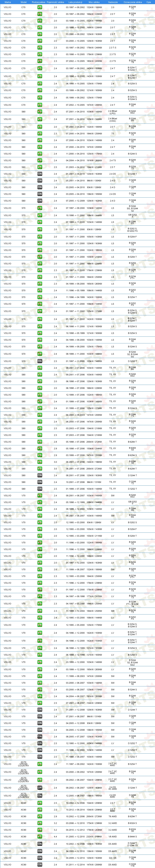Image resolution: width=155 pixels, height=868 pixels.
Task: Select the 'B 8444 S' engine code cell
Action: (x=132, y=837)
